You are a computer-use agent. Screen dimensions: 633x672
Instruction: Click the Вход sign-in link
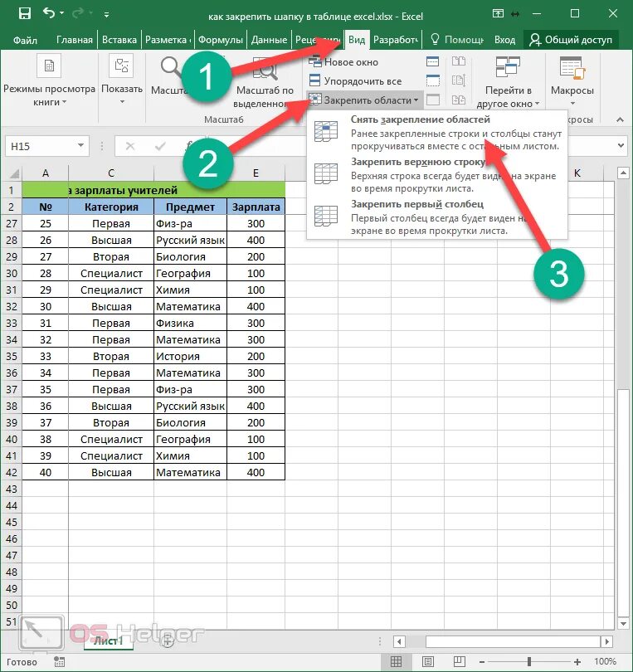pos(504,40)
